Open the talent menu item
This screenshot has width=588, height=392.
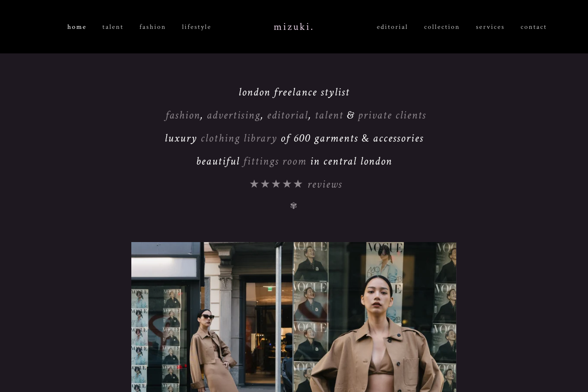113,27
